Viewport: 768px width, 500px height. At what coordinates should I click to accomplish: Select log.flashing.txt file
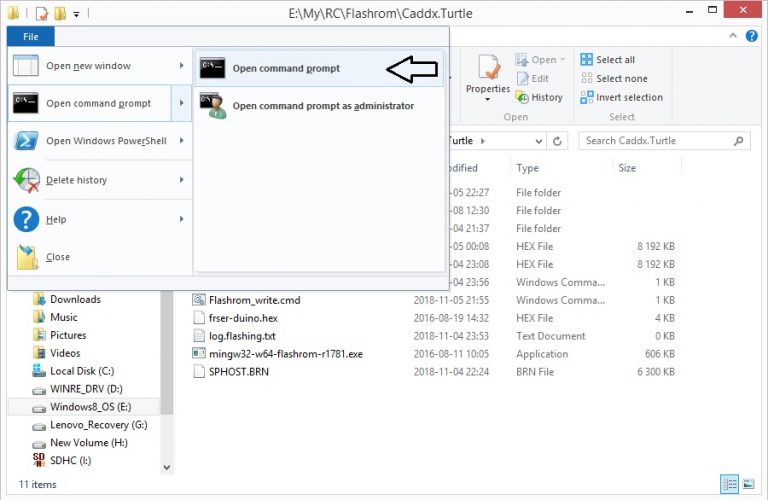point(242,336)
